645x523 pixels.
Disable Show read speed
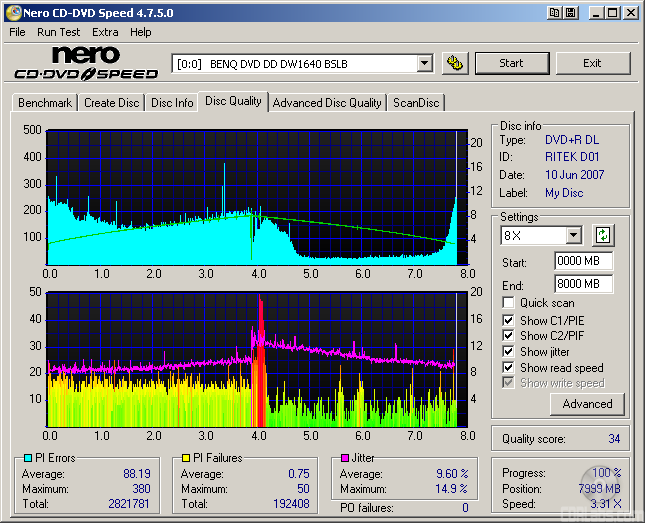tap(509, 368)
